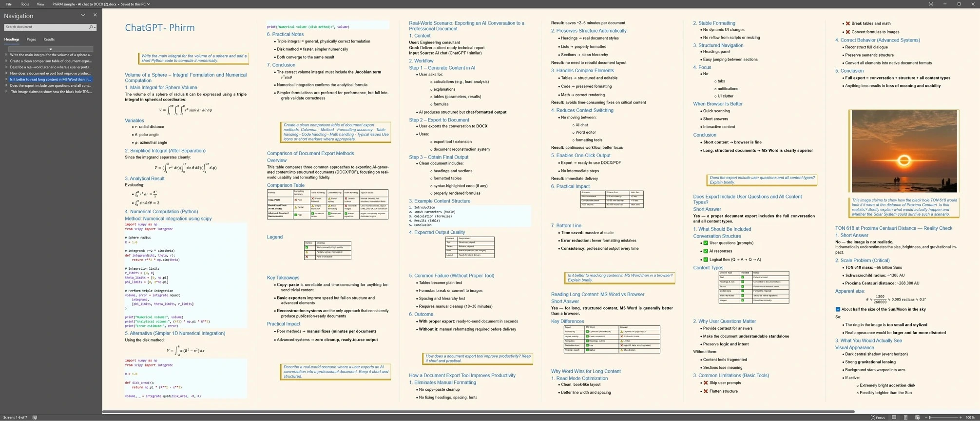Open the File menu
This screenshot has width=980, height=421.
(9, 4)
